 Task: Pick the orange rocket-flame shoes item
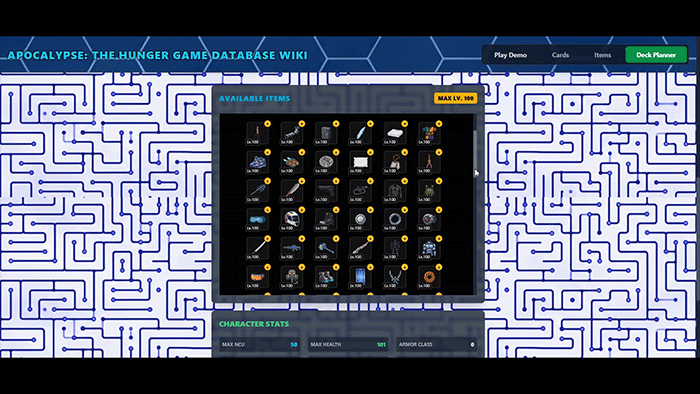[292, 162]
